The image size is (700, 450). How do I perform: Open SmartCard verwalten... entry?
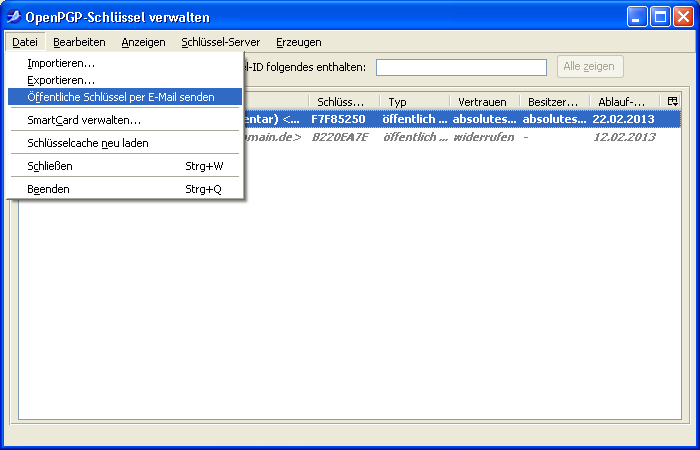click(125, 120)
